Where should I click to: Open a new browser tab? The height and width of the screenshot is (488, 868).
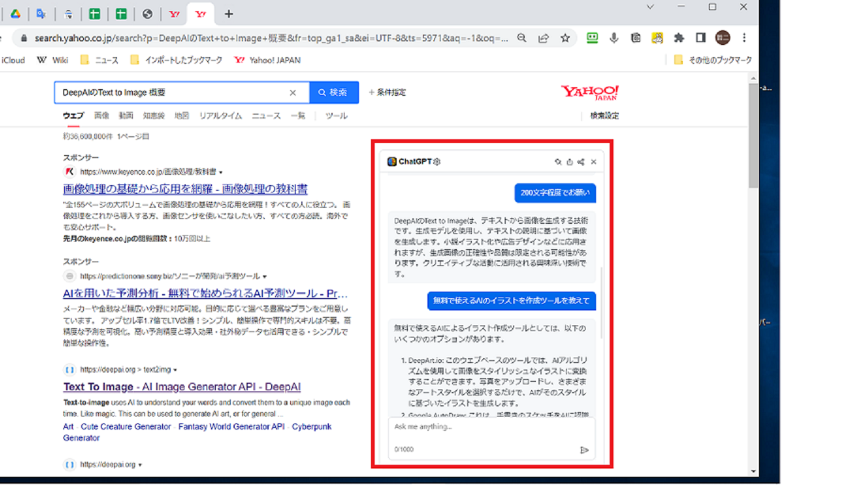[228, 14]
